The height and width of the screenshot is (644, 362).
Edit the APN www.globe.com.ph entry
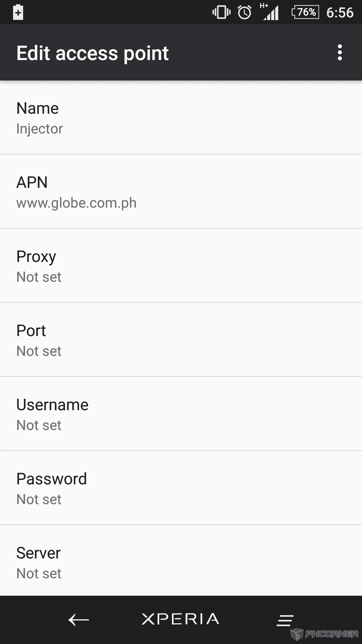point(181,192)
